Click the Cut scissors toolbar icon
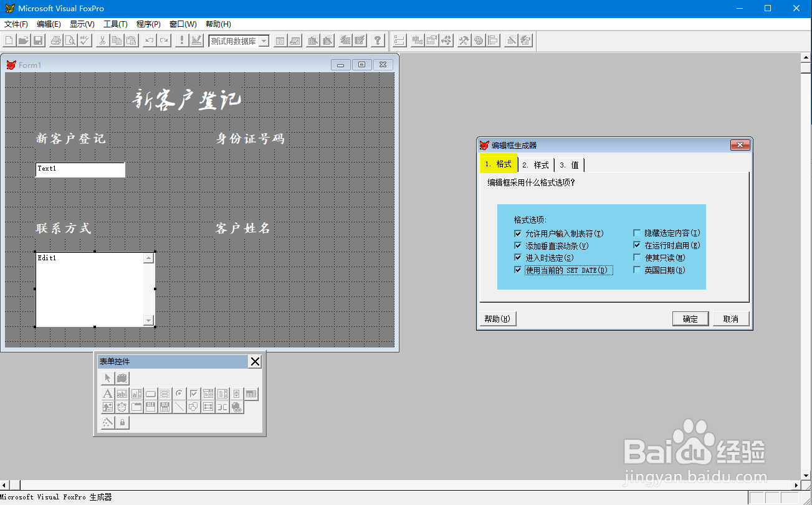812x505 pixels. point(103,40)
